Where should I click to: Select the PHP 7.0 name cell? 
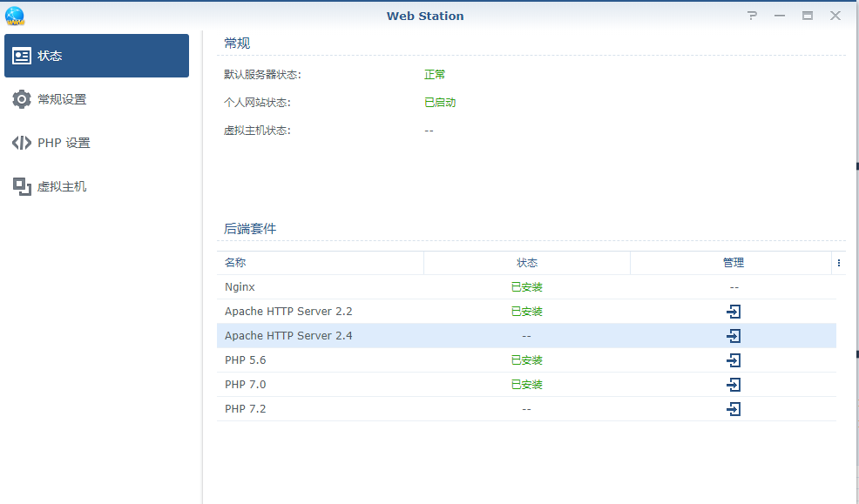[245, 385]
